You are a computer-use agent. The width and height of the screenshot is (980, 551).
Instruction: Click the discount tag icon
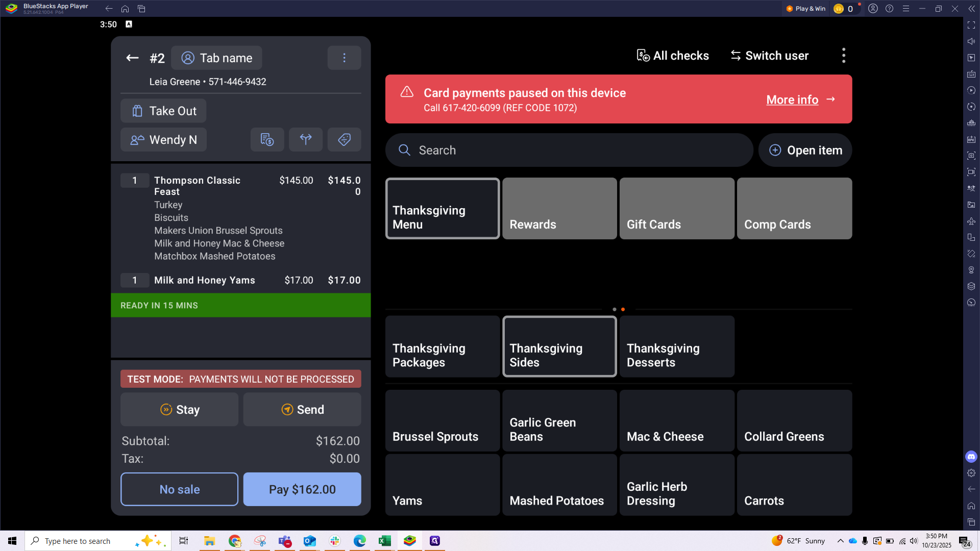pyautogui.click(x=344, y=139)
